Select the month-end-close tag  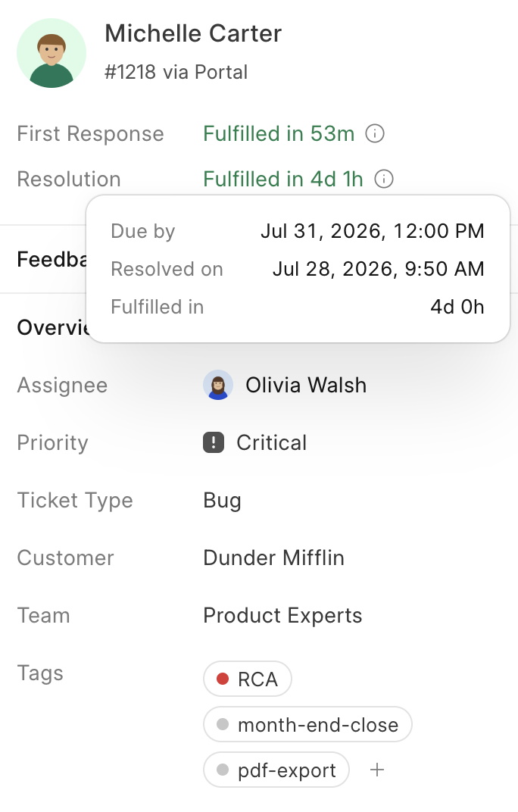(307, 724)
